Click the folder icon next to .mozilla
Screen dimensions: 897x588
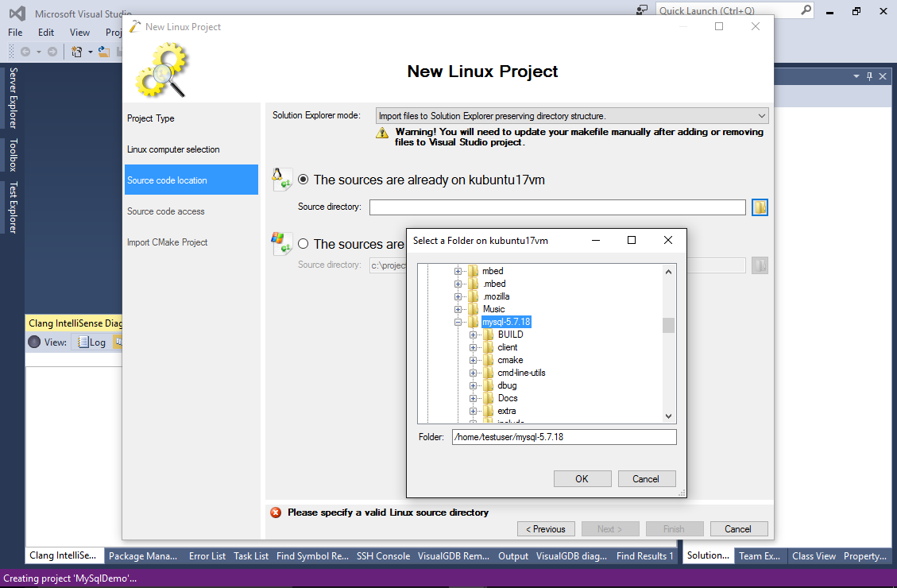[x=473, y=296]
